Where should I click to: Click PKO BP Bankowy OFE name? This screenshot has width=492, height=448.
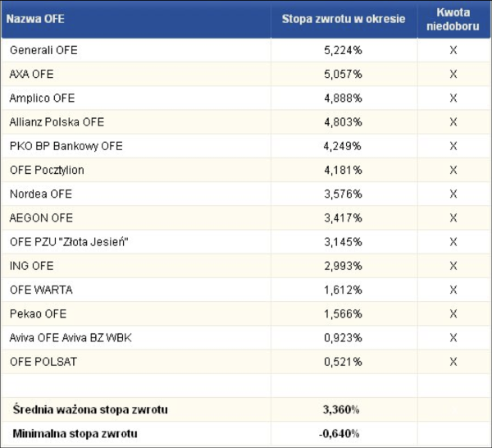point(66,146)
